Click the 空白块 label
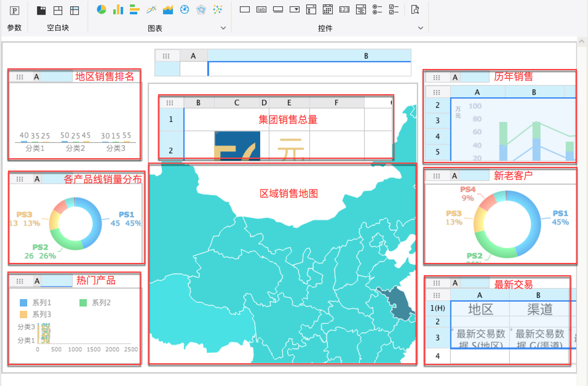This screenshot has width=588, height=386. pyautogui.click(x=58, y=28)
